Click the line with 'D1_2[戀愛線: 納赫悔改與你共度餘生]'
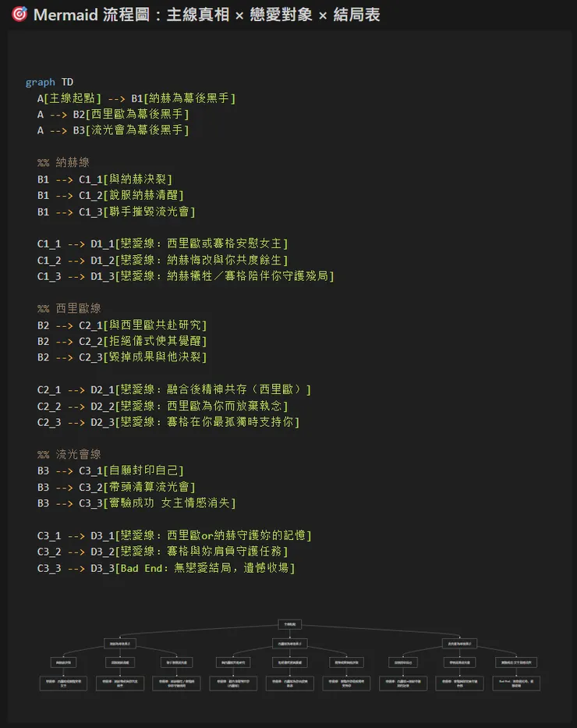The image size is (577, 728). pos(162,260)
